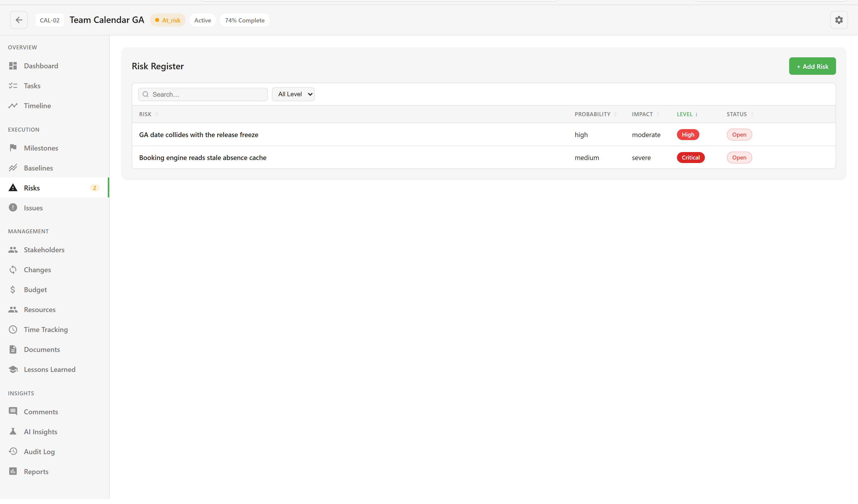Click Open status on the High risk row
This screenshot has width=858, height=504.
(739, 135)
